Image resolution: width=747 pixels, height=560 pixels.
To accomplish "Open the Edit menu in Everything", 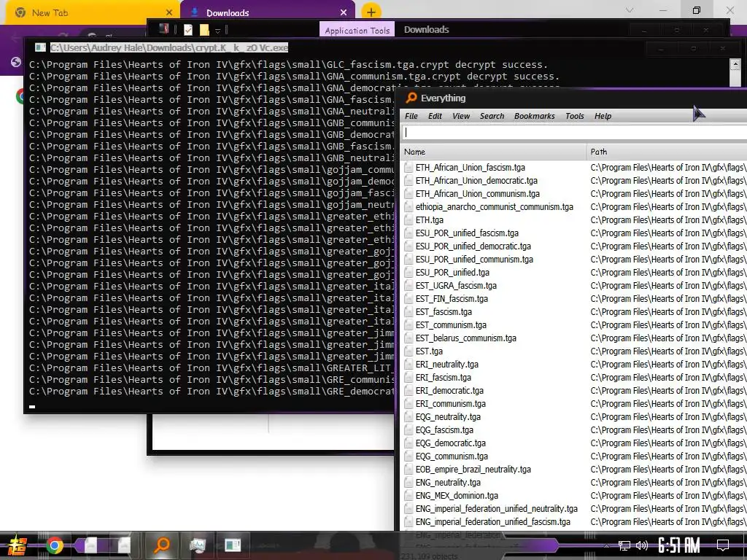I will (435, 116).
